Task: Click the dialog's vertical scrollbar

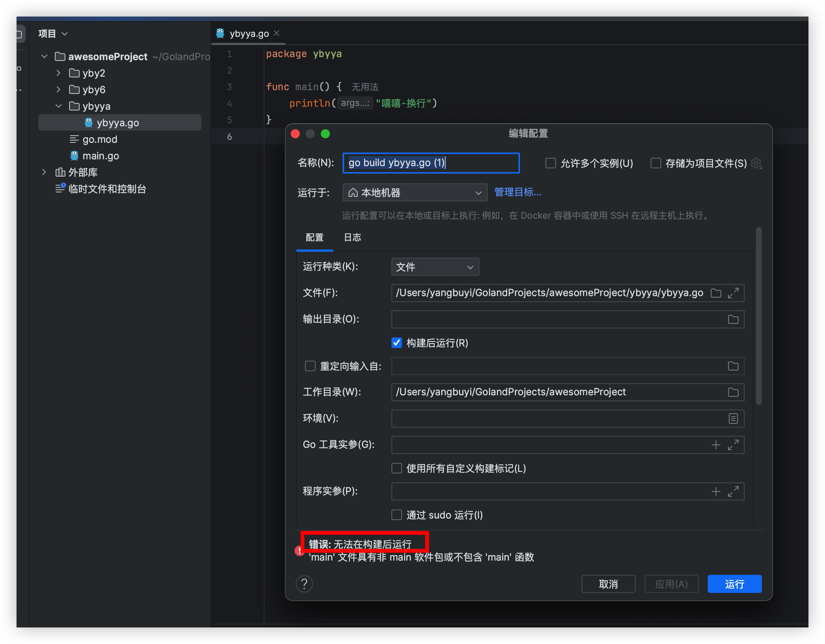Action: coord(759,316)
